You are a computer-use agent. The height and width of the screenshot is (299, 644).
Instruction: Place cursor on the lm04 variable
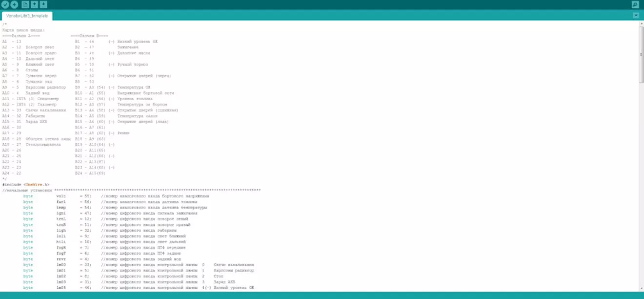pos(61,288)
